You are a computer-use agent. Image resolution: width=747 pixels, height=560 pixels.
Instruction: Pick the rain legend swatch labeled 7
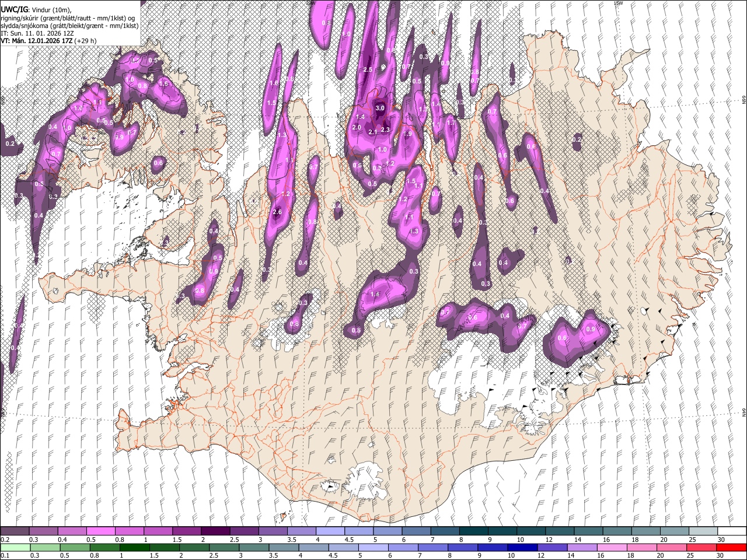(x=433, y=547)
